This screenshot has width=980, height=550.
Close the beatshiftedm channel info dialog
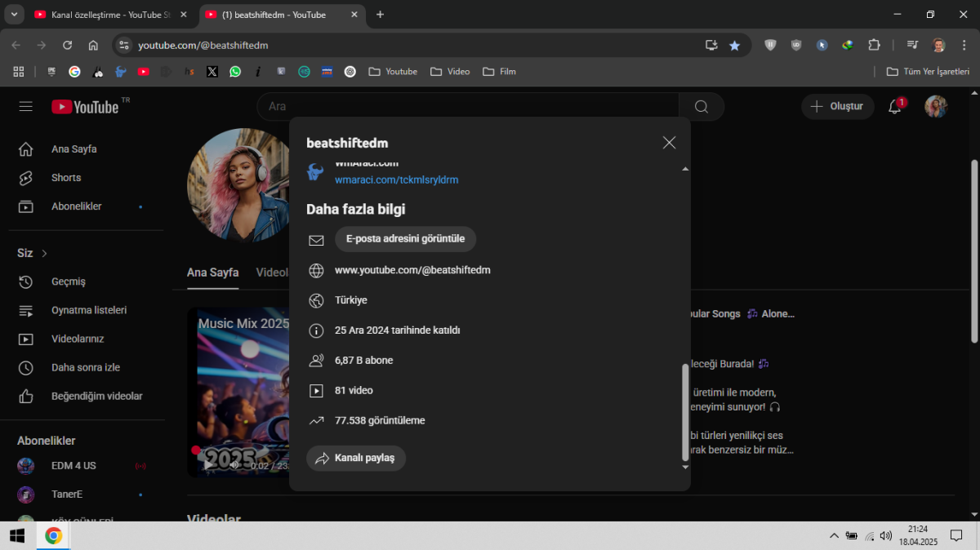pos(669,143)
